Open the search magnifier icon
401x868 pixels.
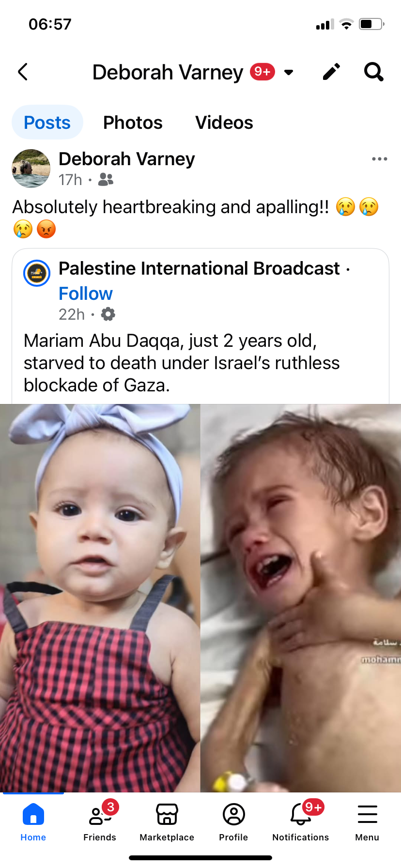pos(374,72)
